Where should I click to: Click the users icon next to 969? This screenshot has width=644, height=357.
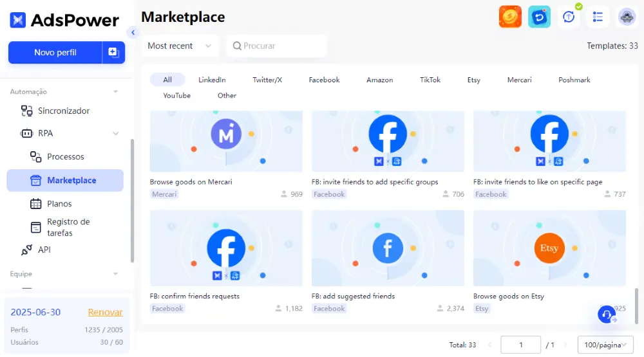[284, 194]
